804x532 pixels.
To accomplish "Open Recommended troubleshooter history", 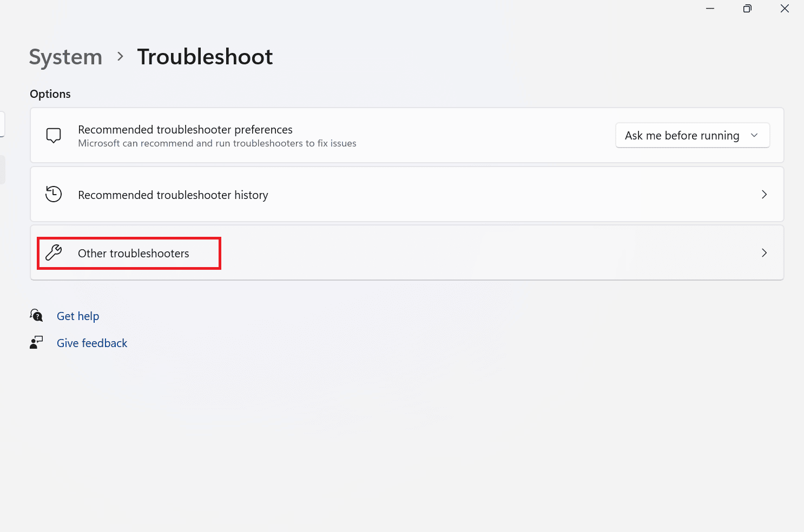I will coord(173,195).
